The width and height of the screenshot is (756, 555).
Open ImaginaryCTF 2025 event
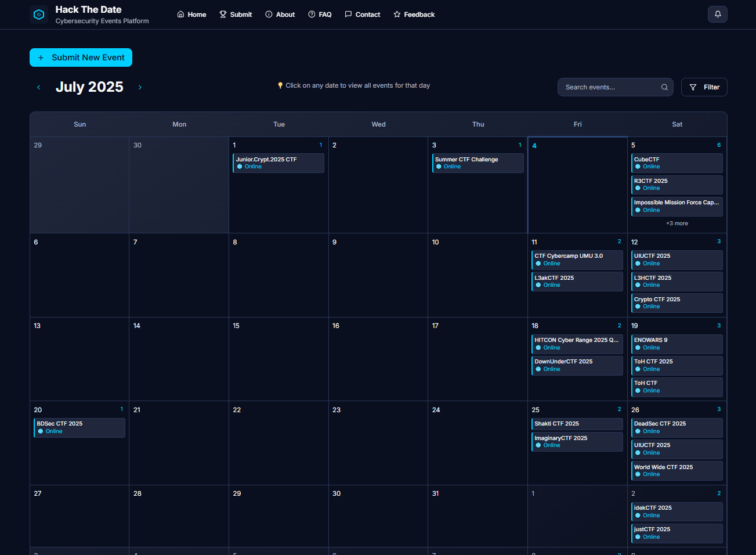tap(577, 442)
